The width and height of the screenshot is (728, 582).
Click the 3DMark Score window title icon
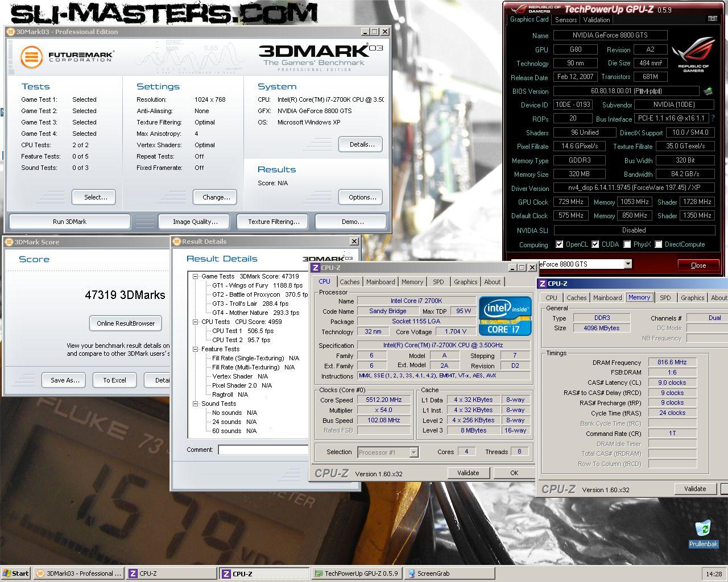(9, 242)
